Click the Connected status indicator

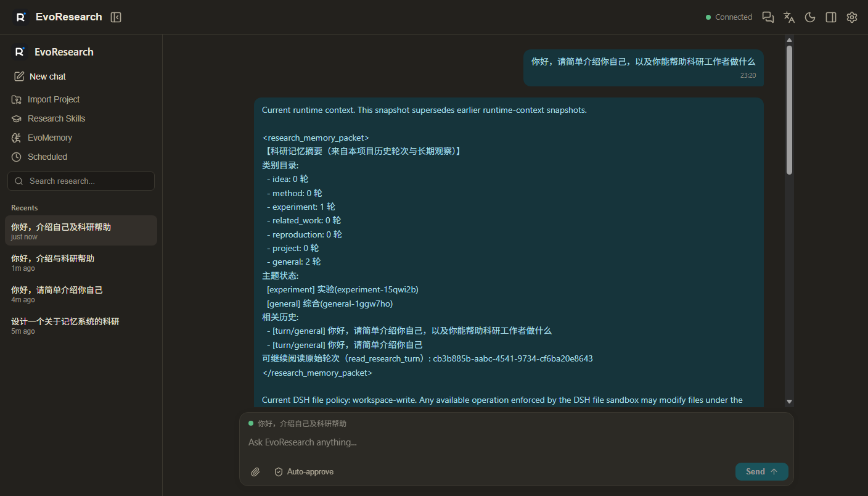[x=729, y=17]
